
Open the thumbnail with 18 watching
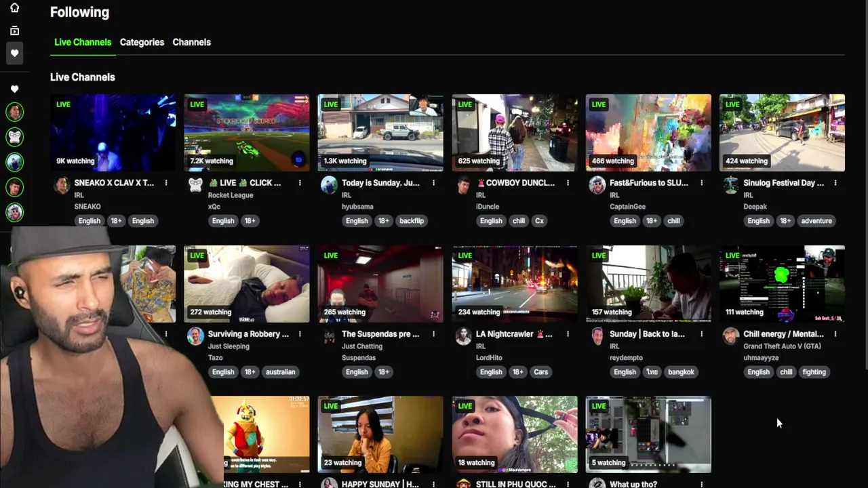click(x=515, y=434)
